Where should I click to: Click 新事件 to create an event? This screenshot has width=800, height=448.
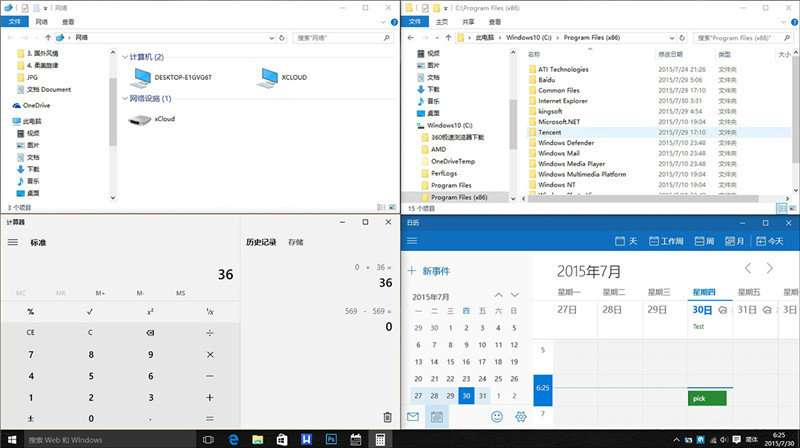coord(430,270)
